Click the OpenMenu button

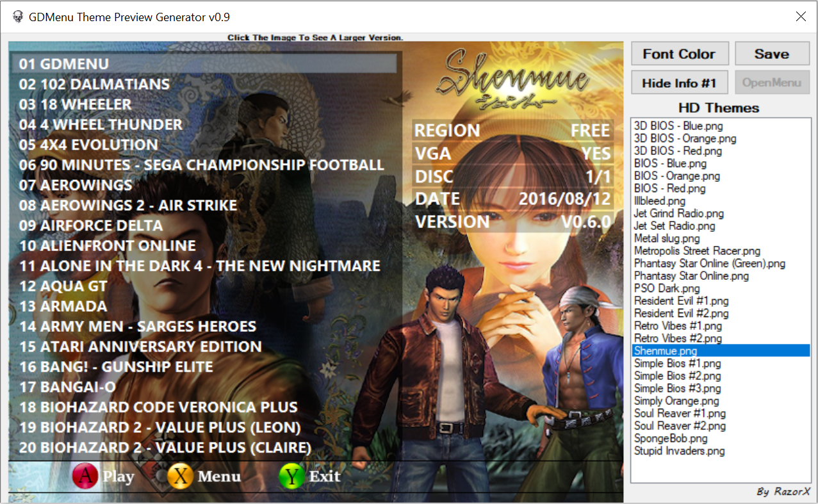click(x=773, y=83)
